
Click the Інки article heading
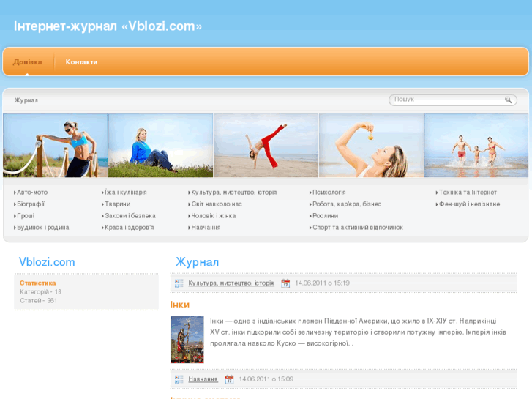(180, 305)
